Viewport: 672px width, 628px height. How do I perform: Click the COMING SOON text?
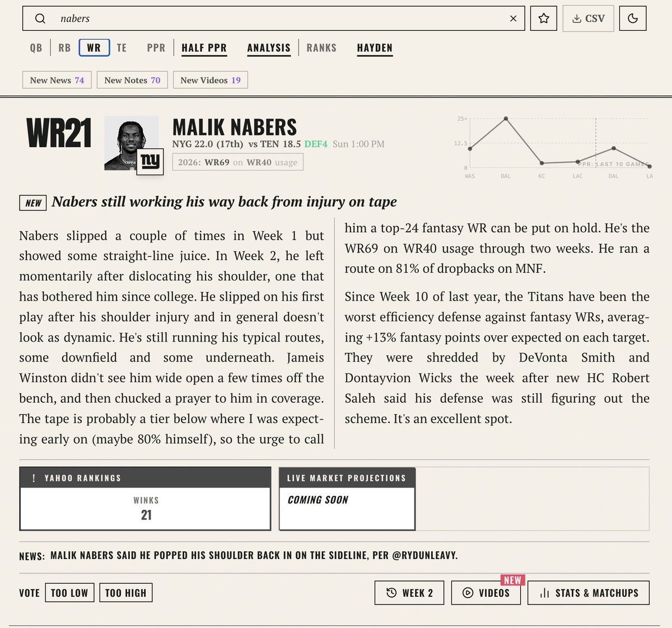click(318, 500)
